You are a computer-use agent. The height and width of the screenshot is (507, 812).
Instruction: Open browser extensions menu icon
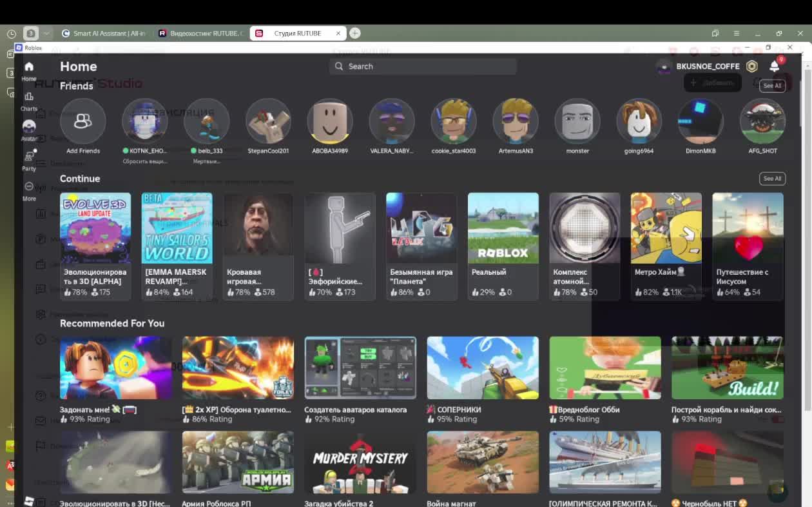(x=715, y=34)
